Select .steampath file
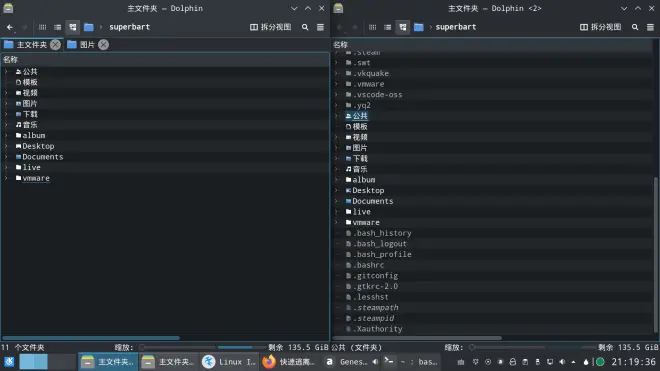The width and height of the screenshot is (660, 371). (x=372, y=307)
